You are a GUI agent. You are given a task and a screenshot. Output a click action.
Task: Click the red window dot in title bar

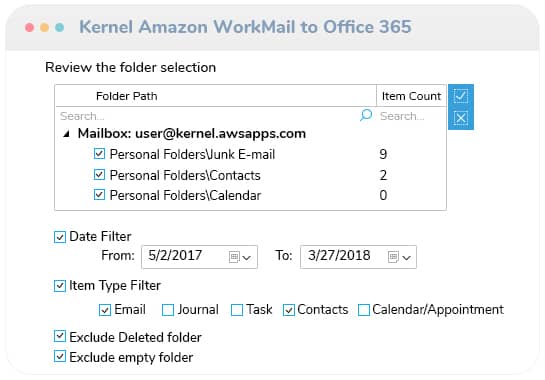(30, 27)
